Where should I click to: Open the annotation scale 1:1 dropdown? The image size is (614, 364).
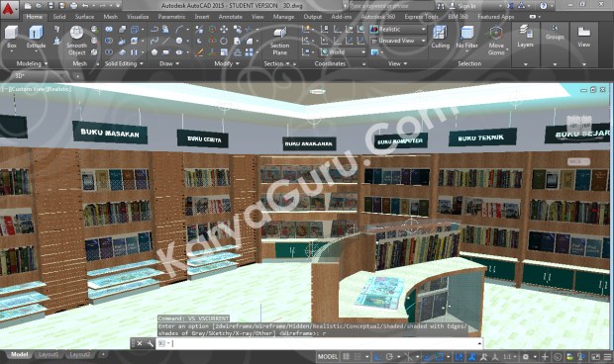point(509,356)
